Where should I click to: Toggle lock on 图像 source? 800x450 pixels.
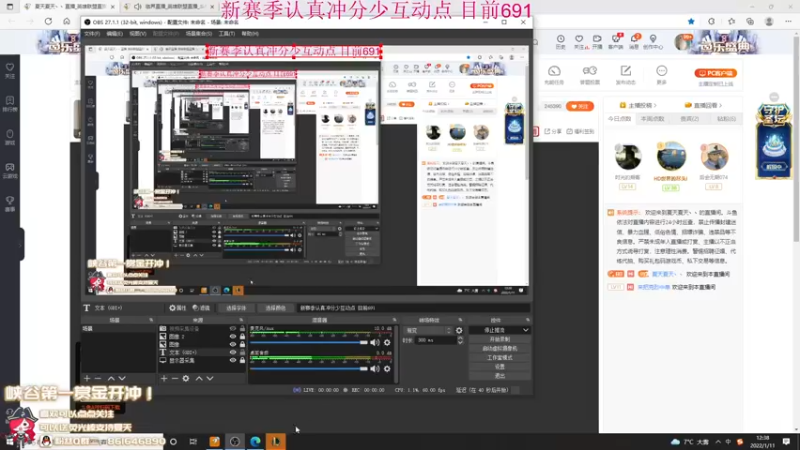coord(242,344)
